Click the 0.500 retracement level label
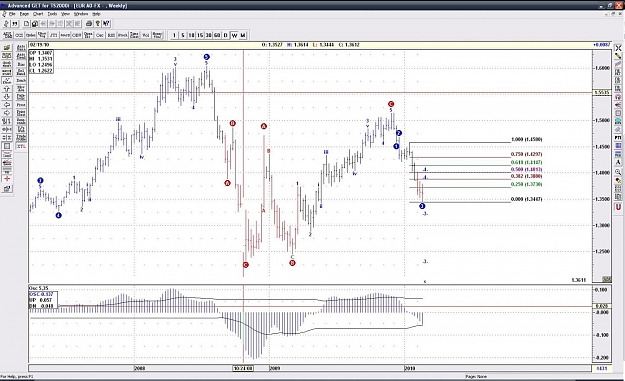This screenshot has width=625, height=381. click(x=526, y=169)
